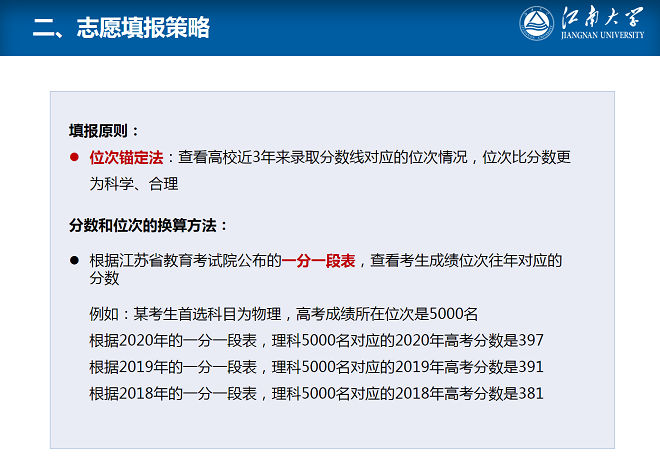Click the 2020年 score conversion line
The image size is (660, 465).
click(x=316, y=340)
